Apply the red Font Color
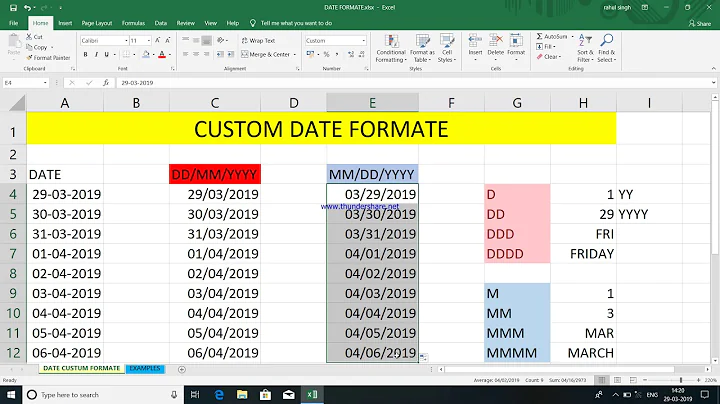The image size is (720, 404). (x=162, y=54)
